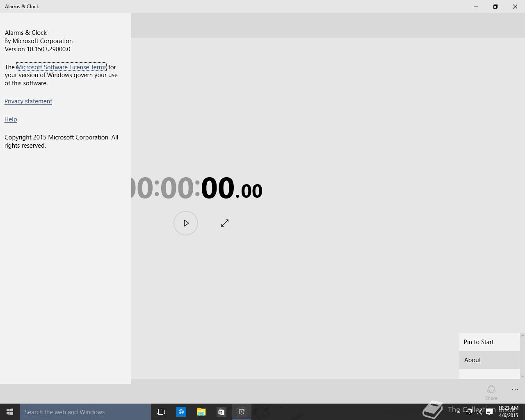Restore down the Alarms & Clock window
The height and width of the screenshot is (420, 525).
495,7
